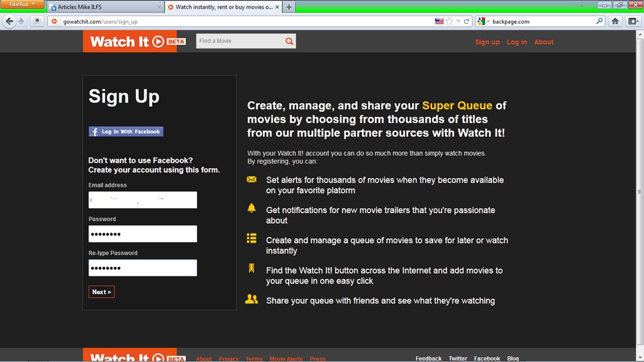Click the US flag icon in address bar
Viewport: 644px width, 362px height.
[439, 21]
